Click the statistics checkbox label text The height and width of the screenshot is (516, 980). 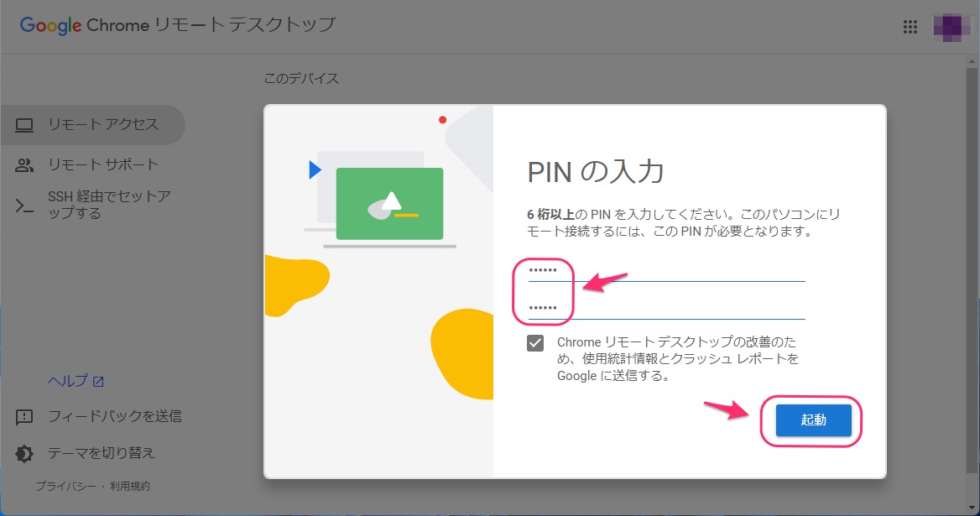(x=678, y=359)
